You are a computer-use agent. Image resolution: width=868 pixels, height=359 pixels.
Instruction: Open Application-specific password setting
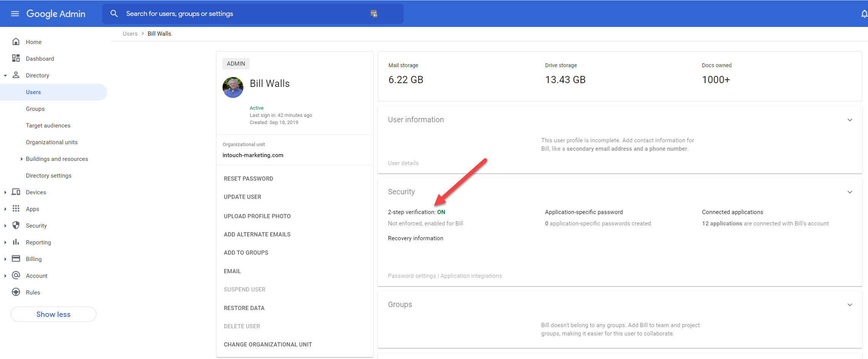tap(584, 212)
